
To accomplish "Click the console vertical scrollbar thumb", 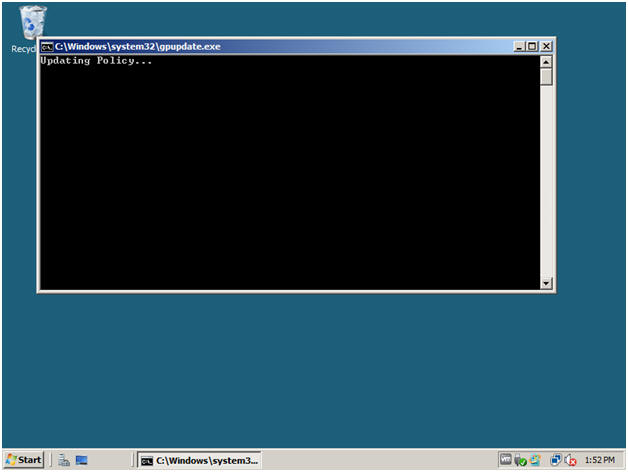I will (546, 77).
